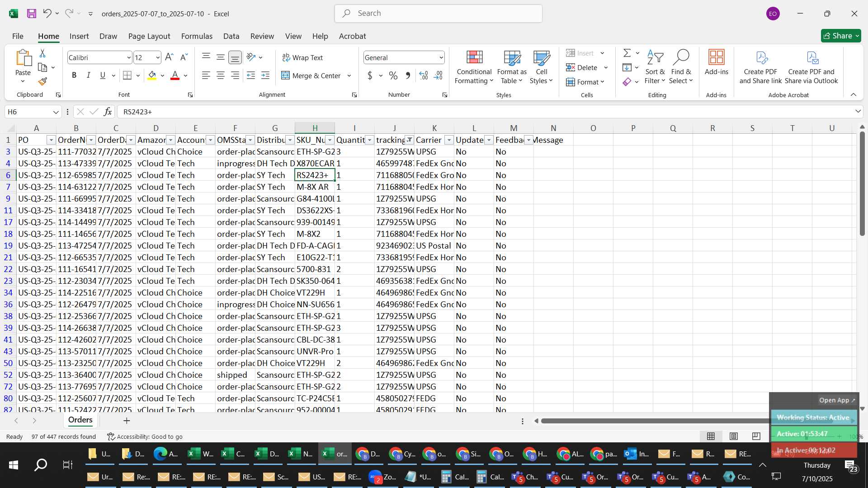Expand the Name Box dropdown

tap(56, 112)
